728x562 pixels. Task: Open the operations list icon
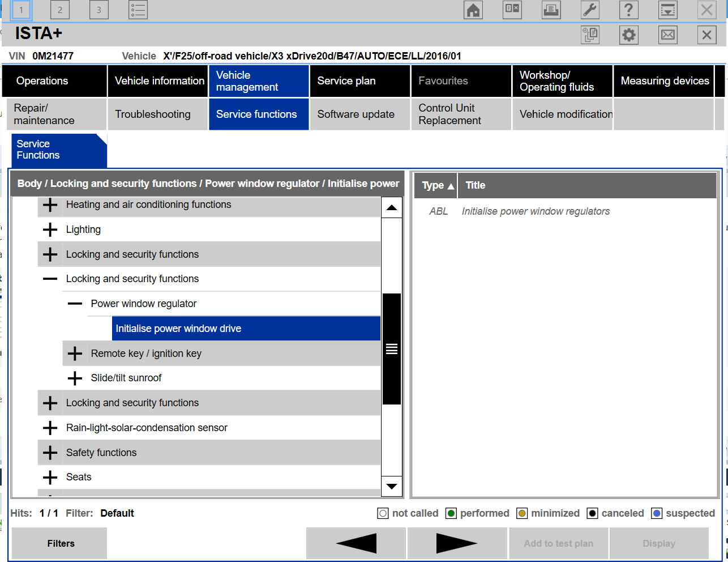138,10
